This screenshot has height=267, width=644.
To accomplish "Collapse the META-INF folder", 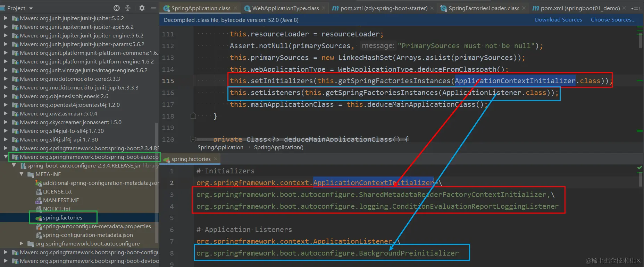I will pos(22,174).
